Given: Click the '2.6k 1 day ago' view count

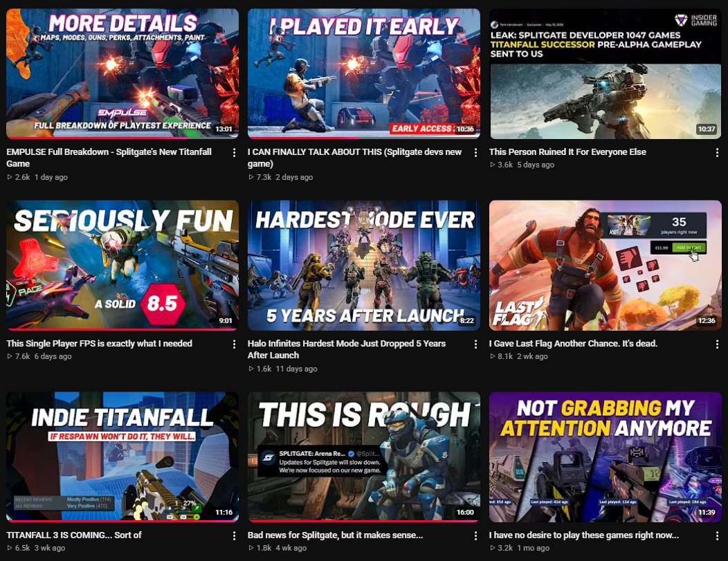Looking at the screenshot, I should 37,177.
